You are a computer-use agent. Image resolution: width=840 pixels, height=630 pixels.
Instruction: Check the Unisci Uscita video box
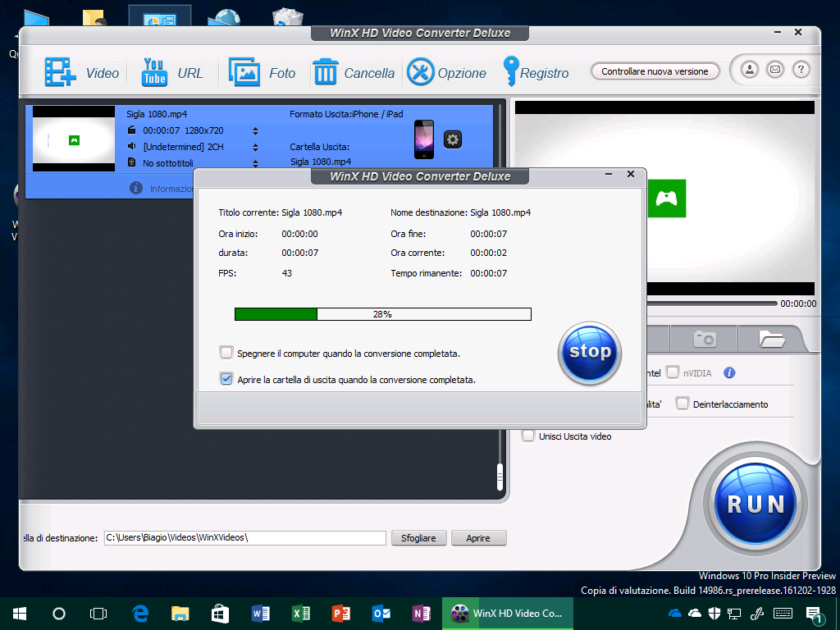tap(528, 436)
